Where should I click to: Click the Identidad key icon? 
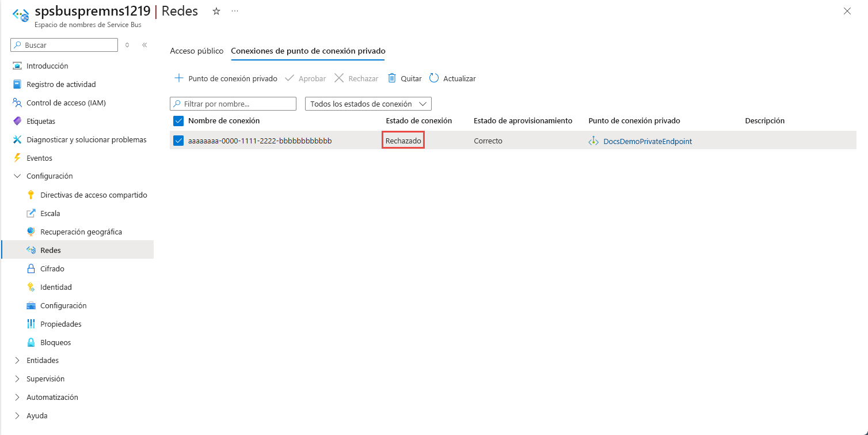tap(31, 287)
